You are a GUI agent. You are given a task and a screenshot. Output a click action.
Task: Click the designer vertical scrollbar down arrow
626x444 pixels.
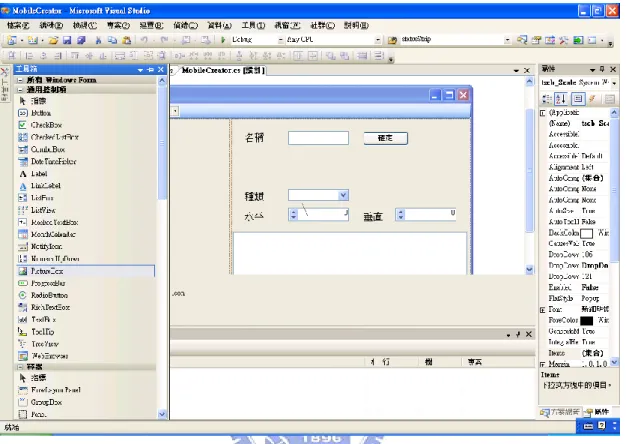529,270
